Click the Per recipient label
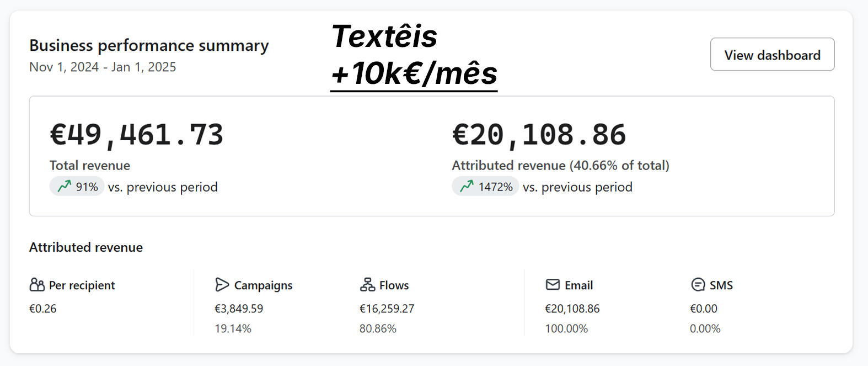This screenshot has height=366, width=868. pyautogui.click(x=82, y=285)
